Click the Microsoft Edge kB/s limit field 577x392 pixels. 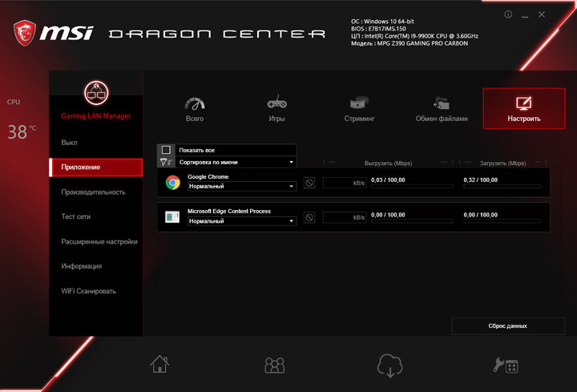click(345, 217)
